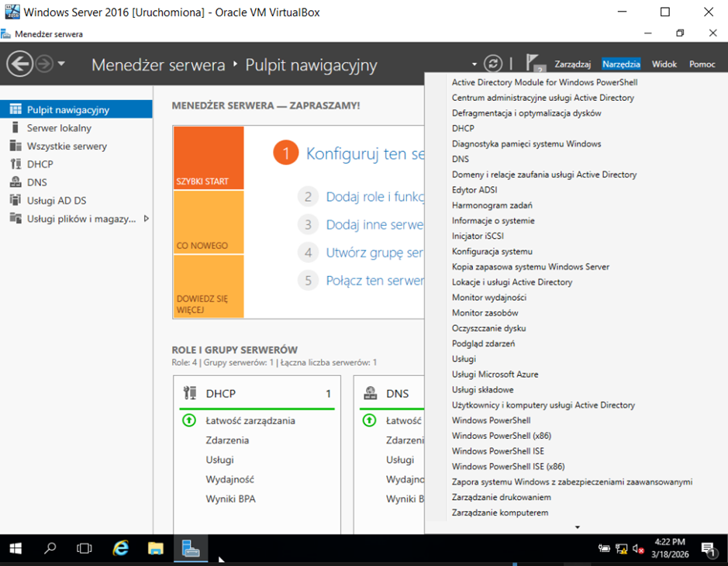This screenshot has width=728, height=566.
Task: Open Internet Explorer from the taskbar
Action: coord(120,549)
